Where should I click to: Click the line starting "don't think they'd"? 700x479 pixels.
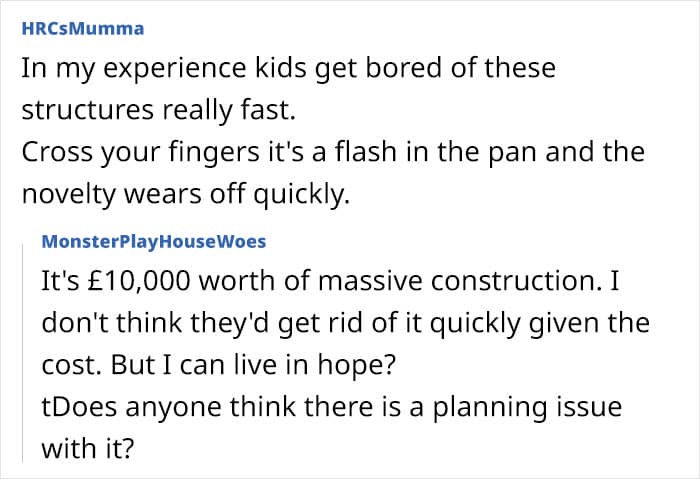pyautogui.click(x=345, y=325)
